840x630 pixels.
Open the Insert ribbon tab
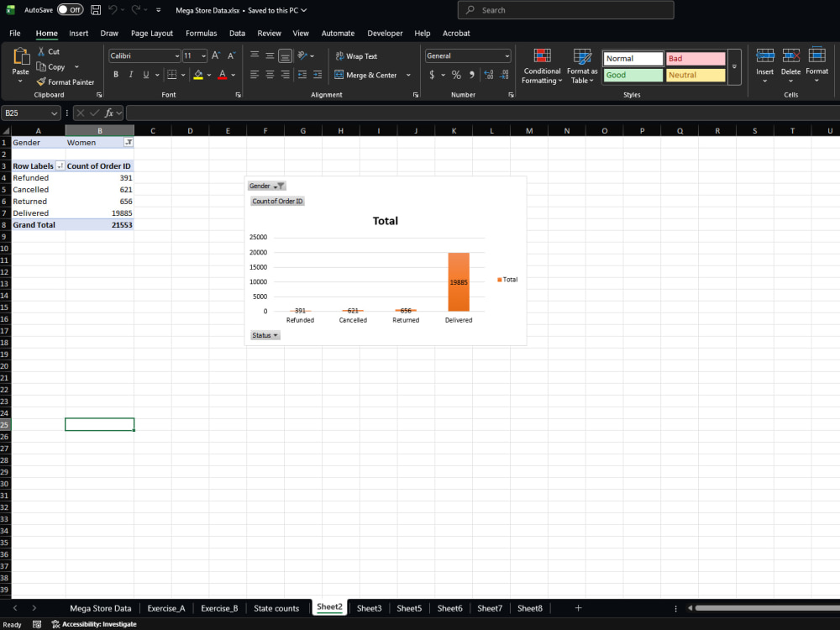click(x=78, y=34)
